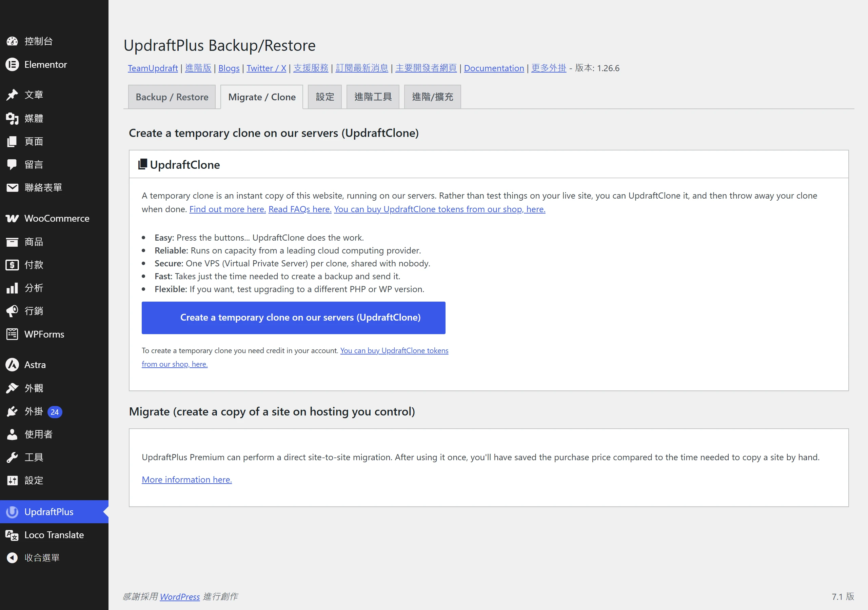Click the 更多外掛 link
The height and width of the screenshot is (610, 868).
[x=549, y=68]
